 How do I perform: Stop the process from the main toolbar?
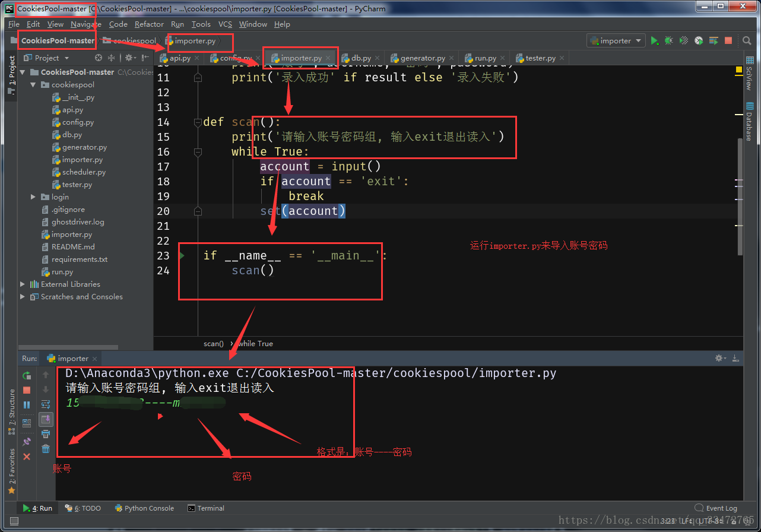pos(728,40)
